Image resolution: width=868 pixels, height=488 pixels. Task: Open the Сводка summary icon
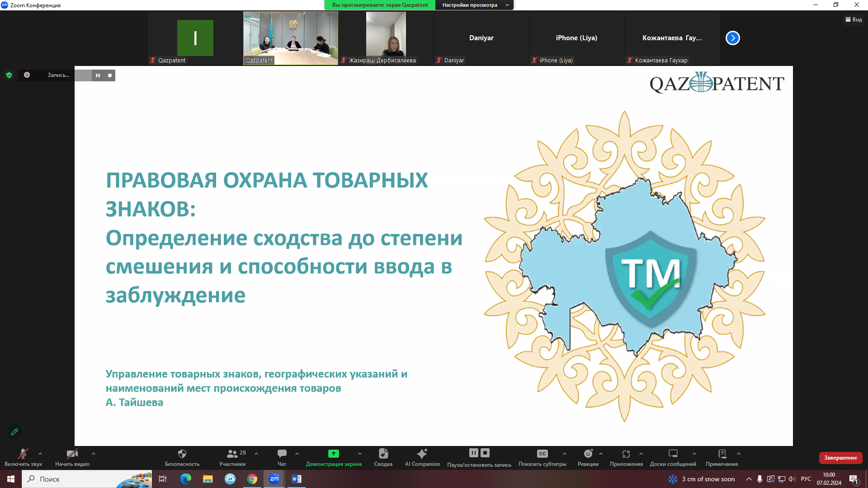coord(383,454)
